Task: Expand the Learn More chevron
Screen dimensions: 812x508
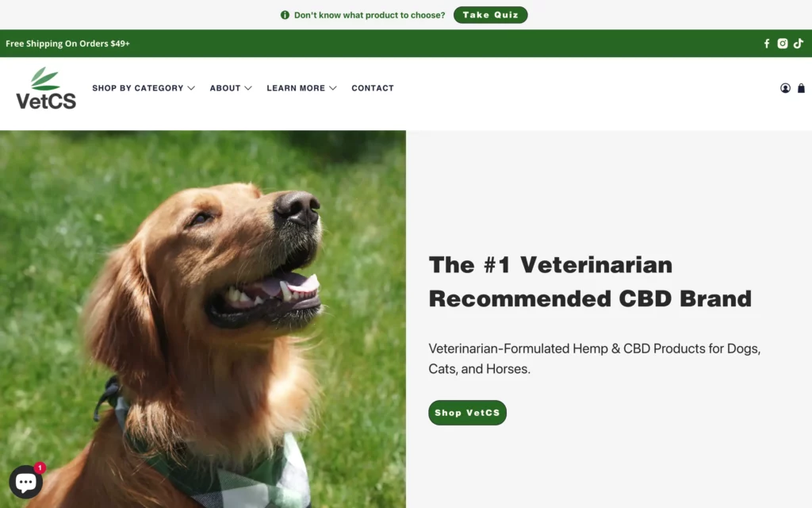Action: [333, 88]
